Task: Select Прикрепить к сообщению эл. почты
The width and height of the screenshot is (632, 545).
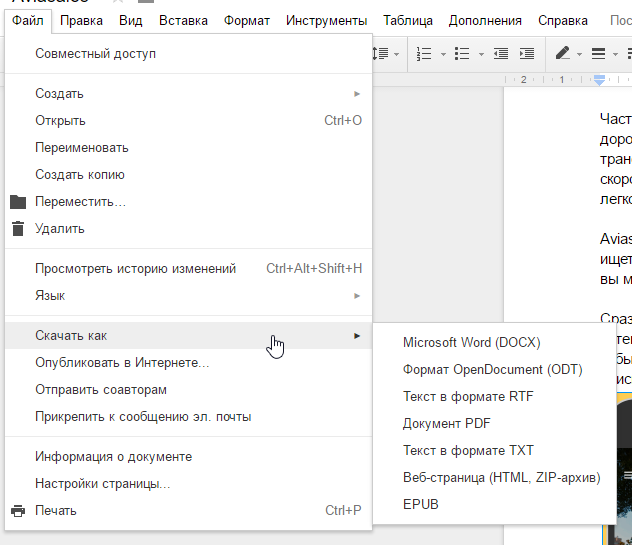Action: [x=188, y=417]
